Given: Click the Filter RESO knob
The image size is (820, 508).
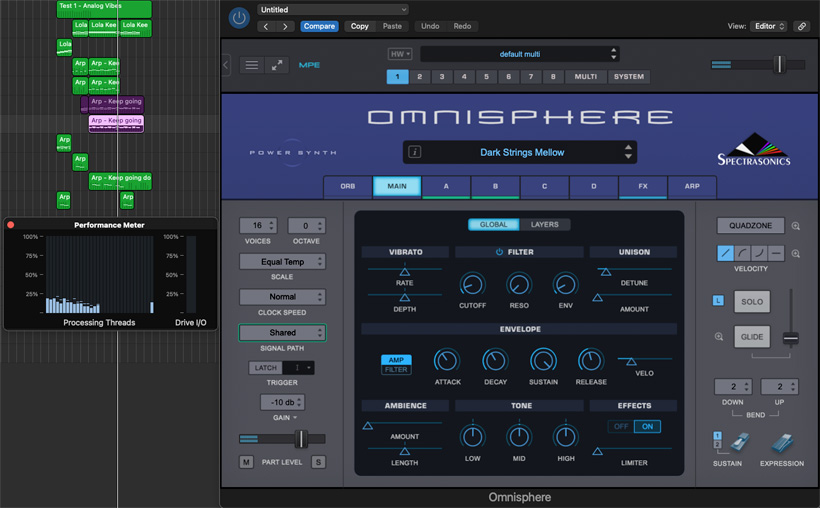Looking at the screenshot, I should 519,285.
